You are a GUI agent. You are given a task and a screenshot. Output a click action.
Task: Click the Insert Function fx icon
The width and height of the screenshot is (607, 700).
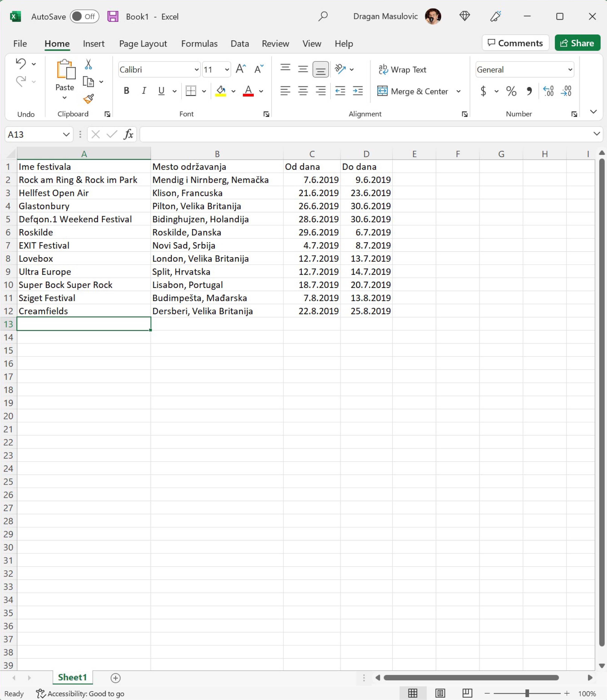[128, 134]
